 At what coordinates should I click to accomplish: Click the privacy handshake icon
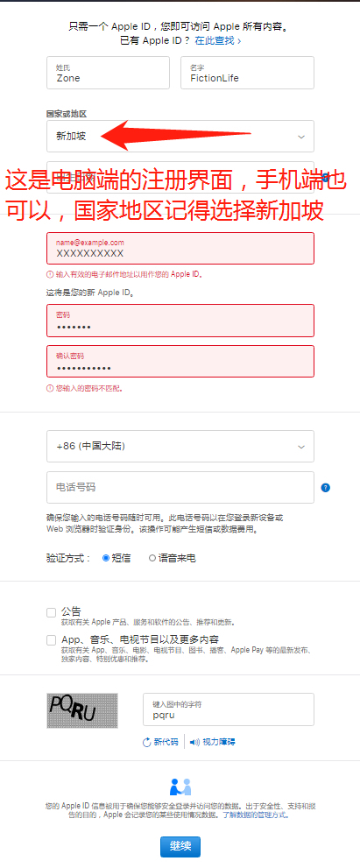(x=180, y=787)
